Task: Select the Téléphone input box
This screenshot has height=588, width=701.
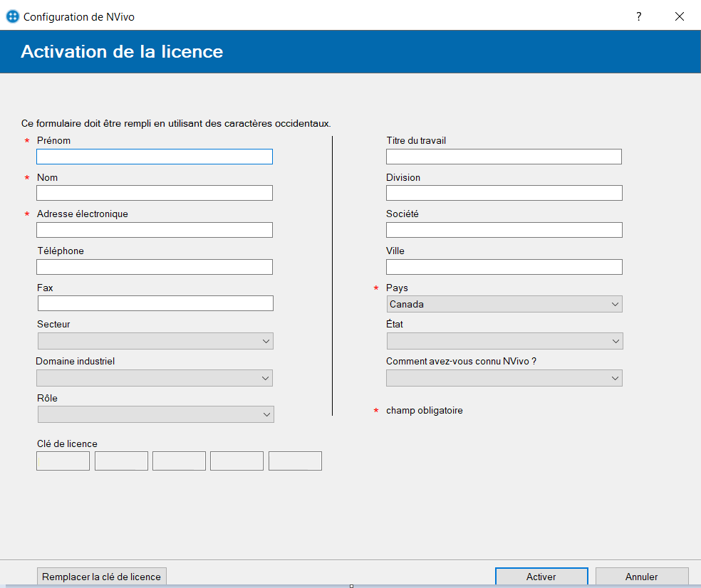Action: coord(155,267)
